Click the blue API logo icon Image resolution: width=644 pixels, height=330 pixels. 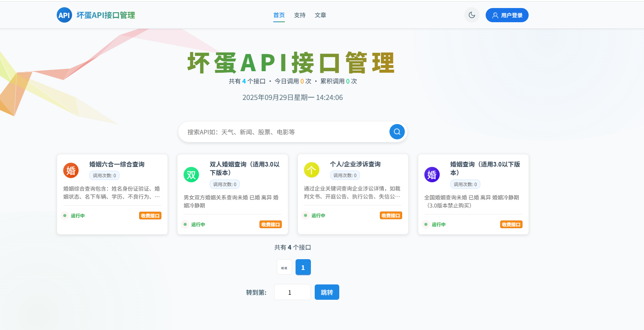coord(64,15)
